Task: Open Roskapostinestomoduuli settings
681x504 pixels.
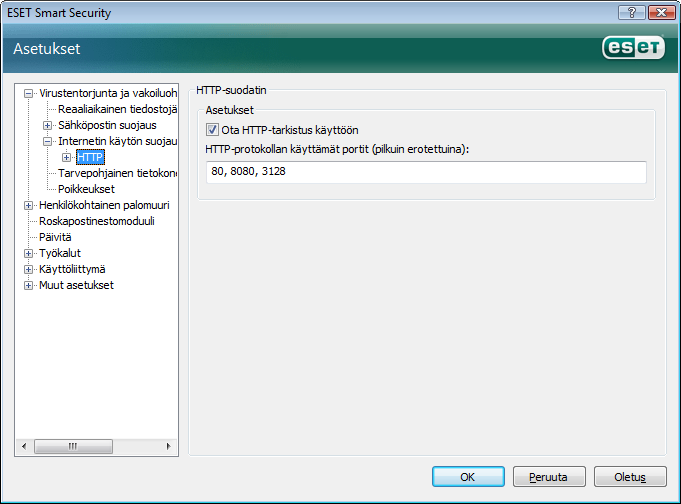Action: click(97, 221)
